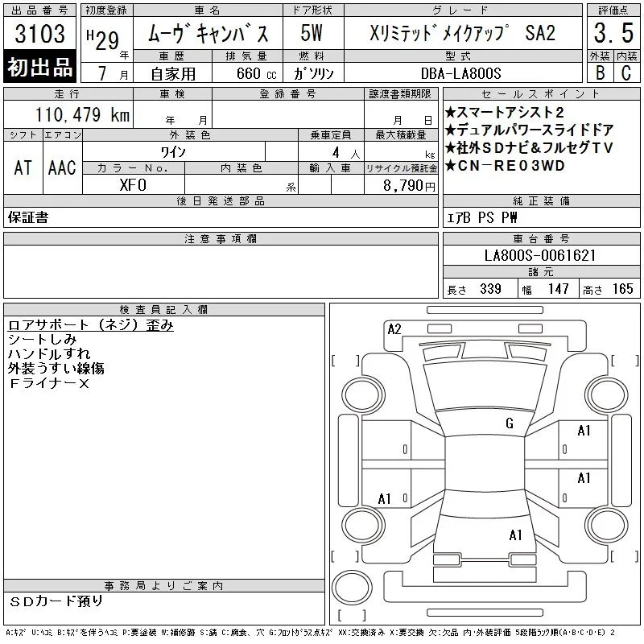The image size is (644, 644).
Task: Click chassis number LA800S-0061621
Action: point(540,255)
